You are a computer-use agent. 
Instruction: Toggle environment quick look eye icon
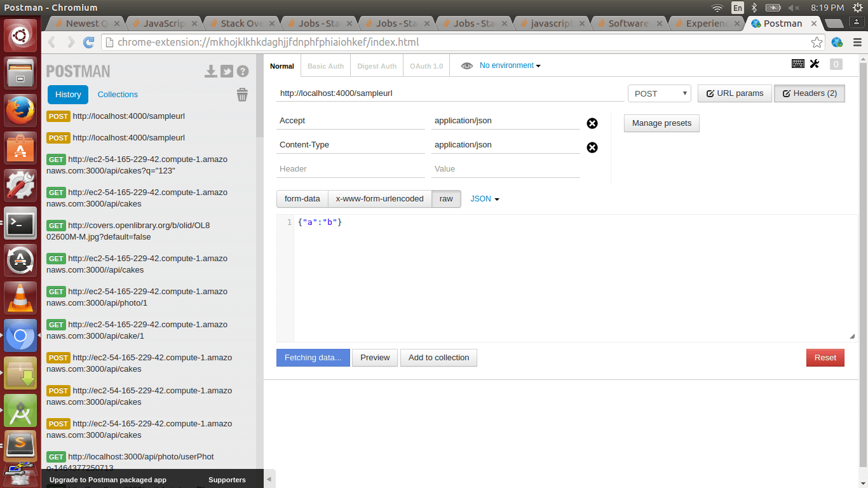point(467,65)
